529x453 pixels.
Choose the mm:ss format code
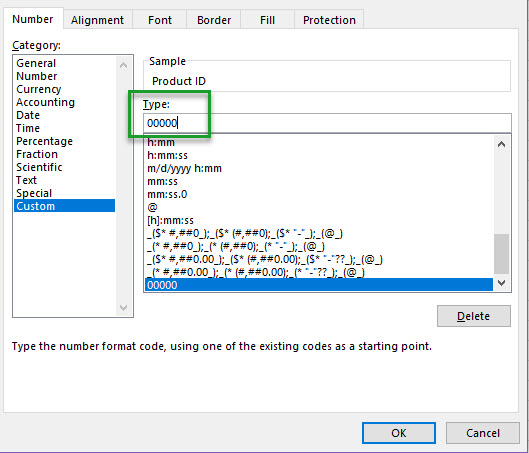tap(318, 181)
